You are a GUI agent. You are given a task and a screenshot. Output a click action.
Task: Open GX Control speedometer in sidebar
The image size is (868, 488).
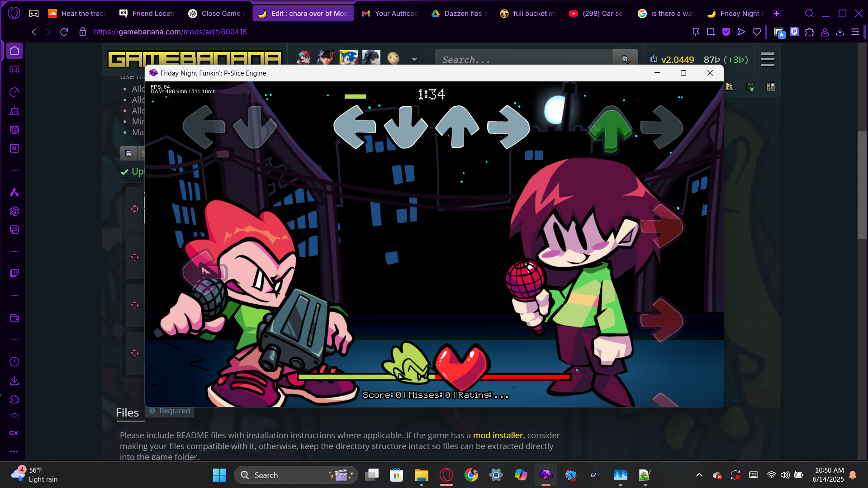point(14,92)
